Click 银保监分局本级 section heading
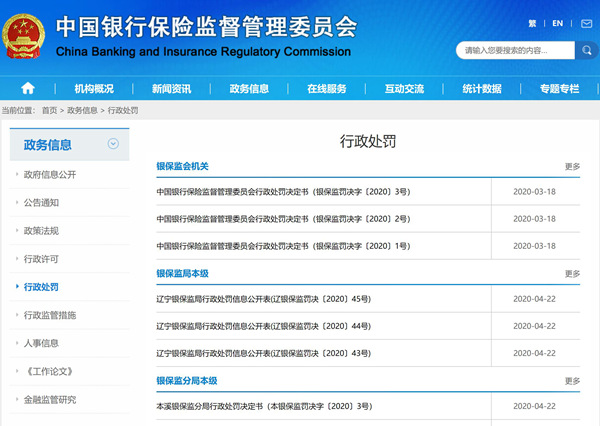This screenshot has height=426, width=600. click(187, 381)
